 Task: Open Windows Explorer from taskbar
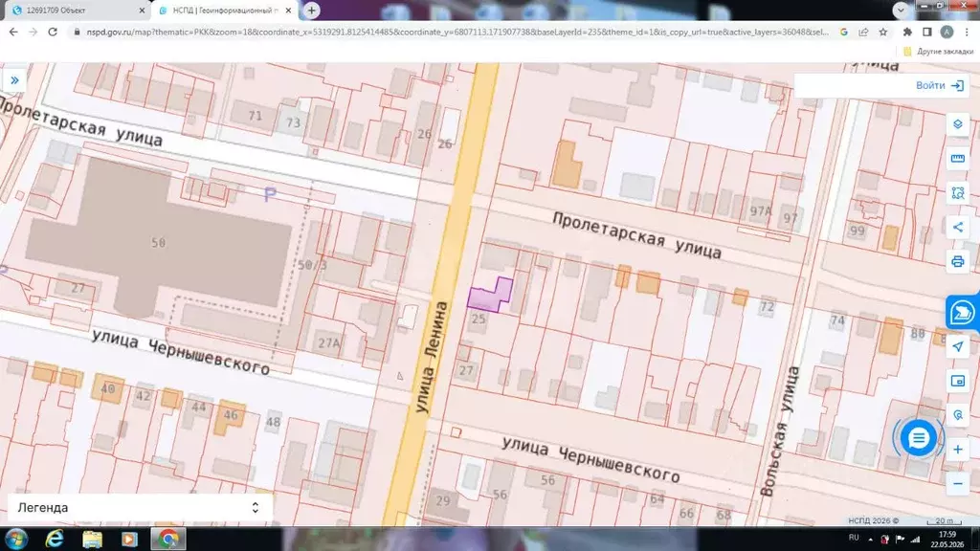(x=92, y=539)
